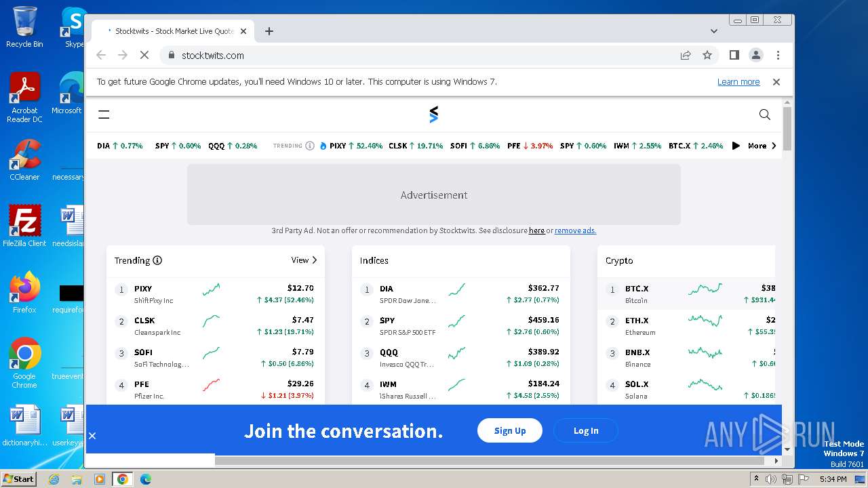Open the Trending View link
The width and height of the screenshot is (868, 488).
tap(304, 260)
